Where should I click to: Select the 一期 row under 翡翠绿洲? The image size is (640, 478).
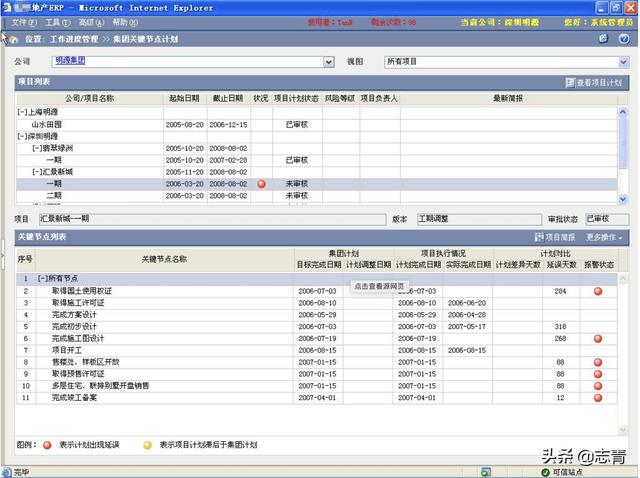[316, 160]
